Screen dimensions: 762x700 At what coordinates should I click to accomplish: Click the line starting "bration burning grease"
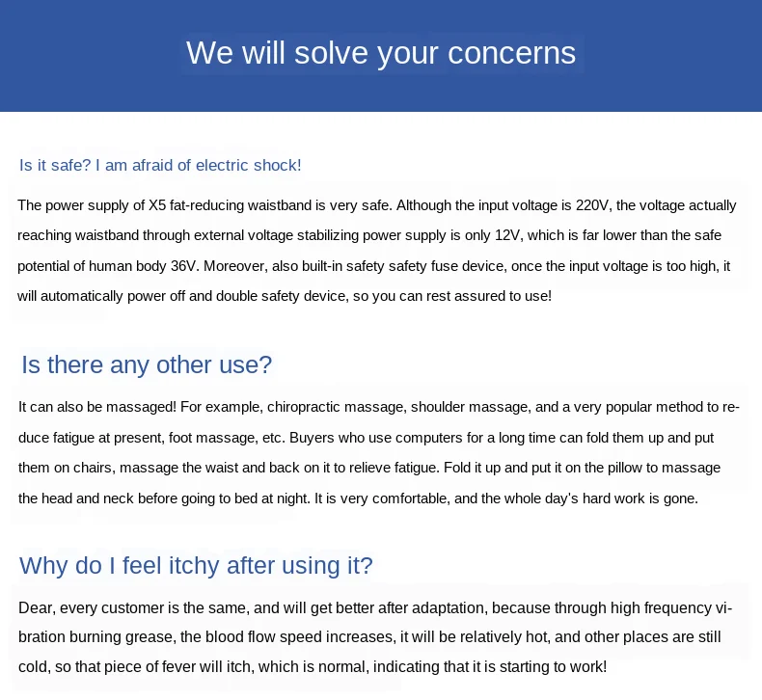pos(369,637)
